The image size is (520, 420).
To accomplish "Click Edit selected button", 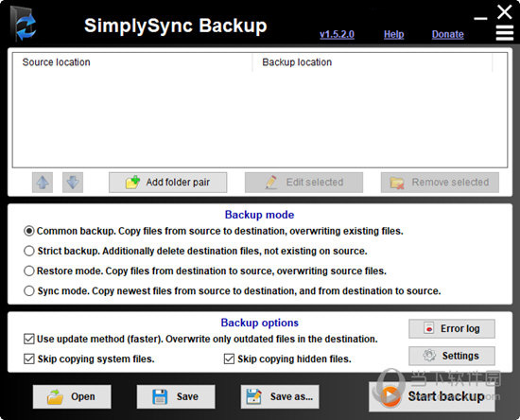I will [x=303, y=183].
